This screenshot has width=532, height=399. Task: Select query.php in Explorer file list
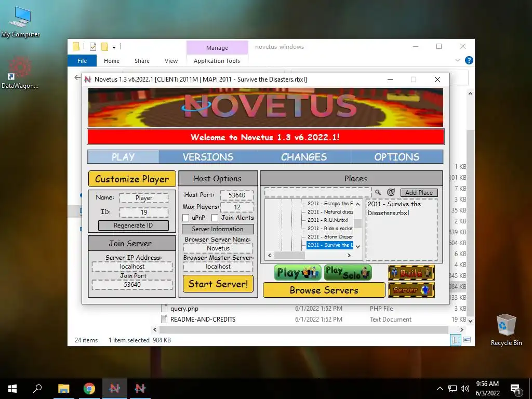(184, 309)
